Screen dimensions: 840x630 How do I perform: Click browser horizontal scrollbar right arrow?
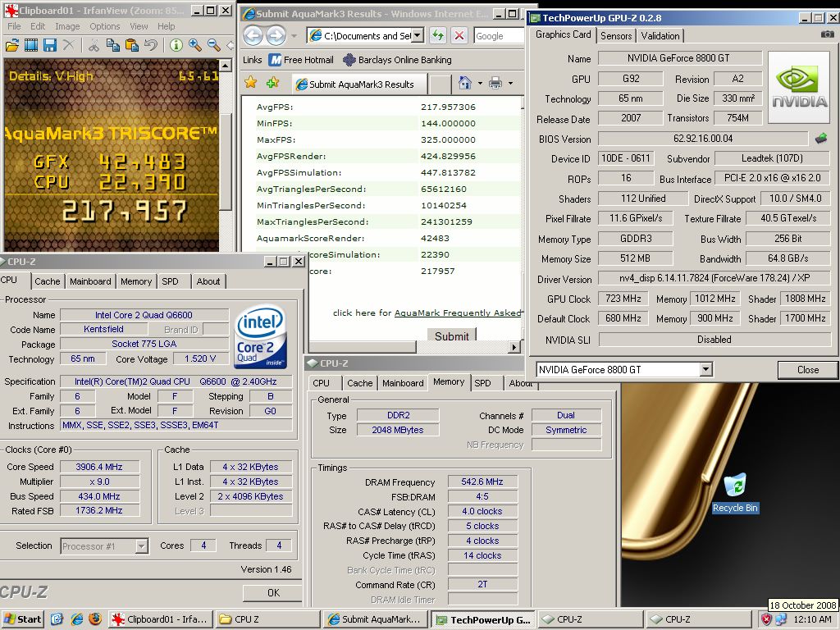(x=514, y=347)
